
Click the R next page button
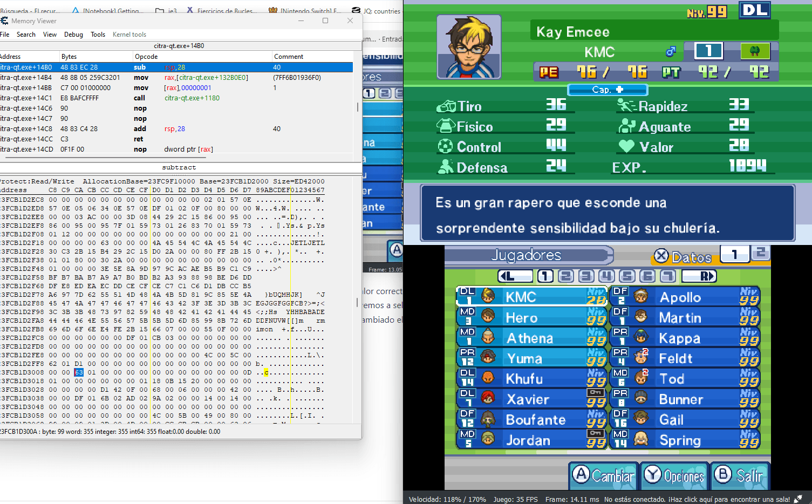point(699,276)
